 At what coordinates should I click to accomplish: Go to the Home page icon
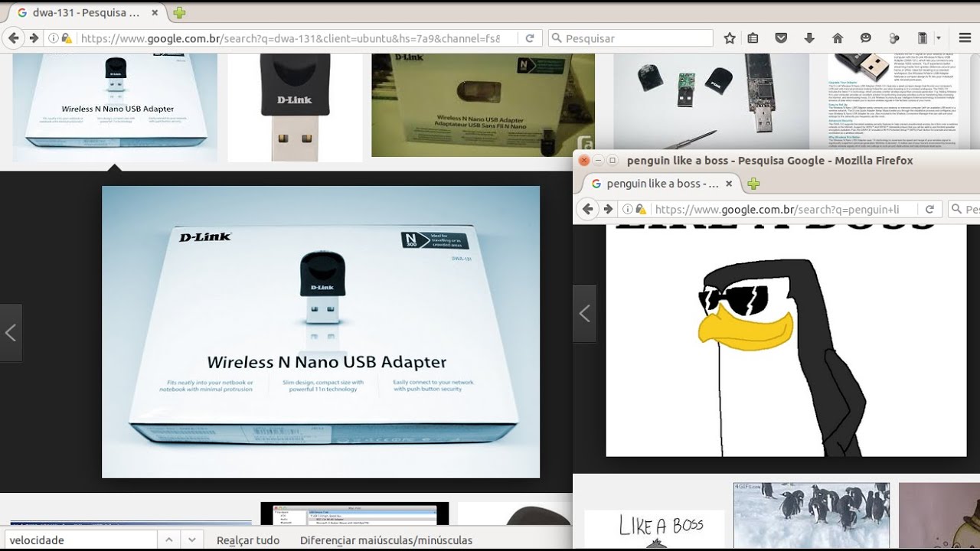(838, 38)
